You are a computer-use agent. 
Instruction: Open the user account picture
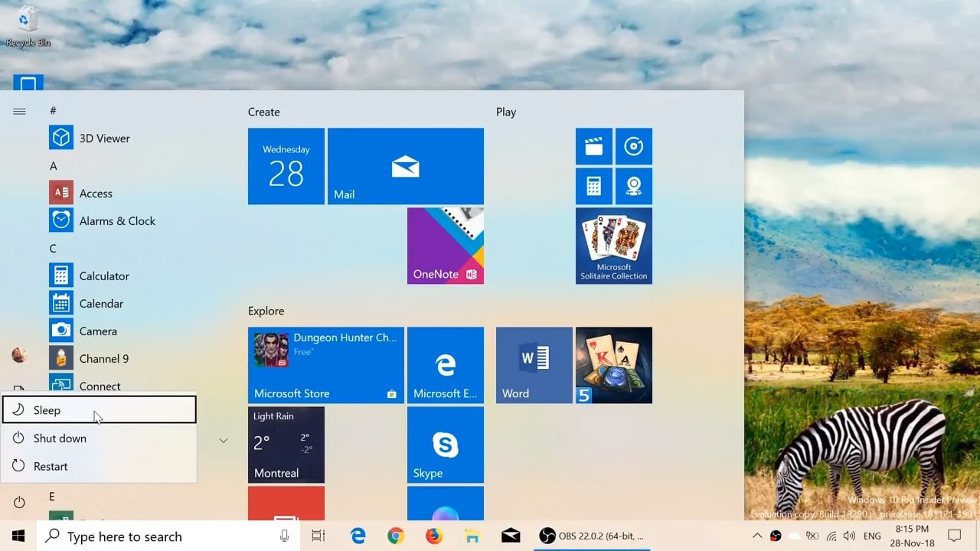pyautogui.click(x=19, y=355)
